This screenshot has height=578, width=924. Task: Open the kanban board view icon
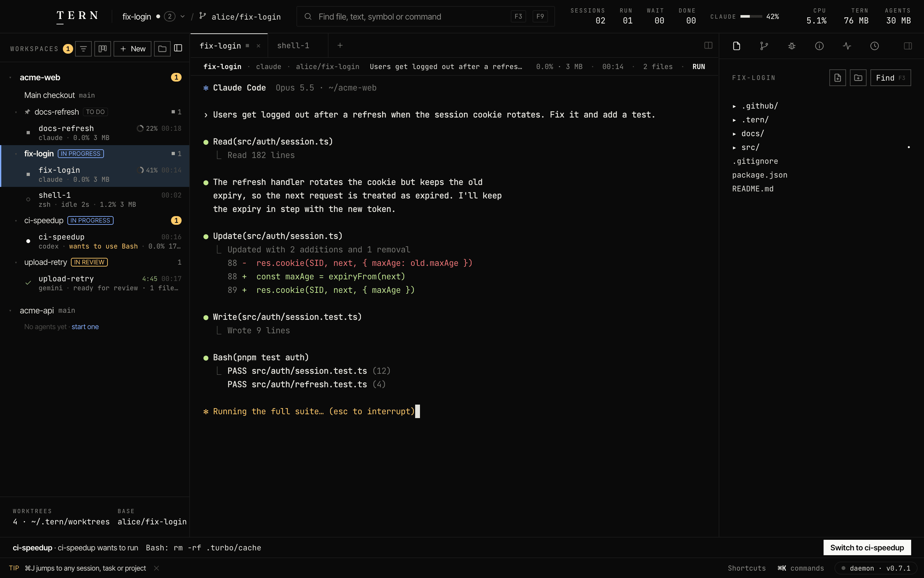[103, 48]
